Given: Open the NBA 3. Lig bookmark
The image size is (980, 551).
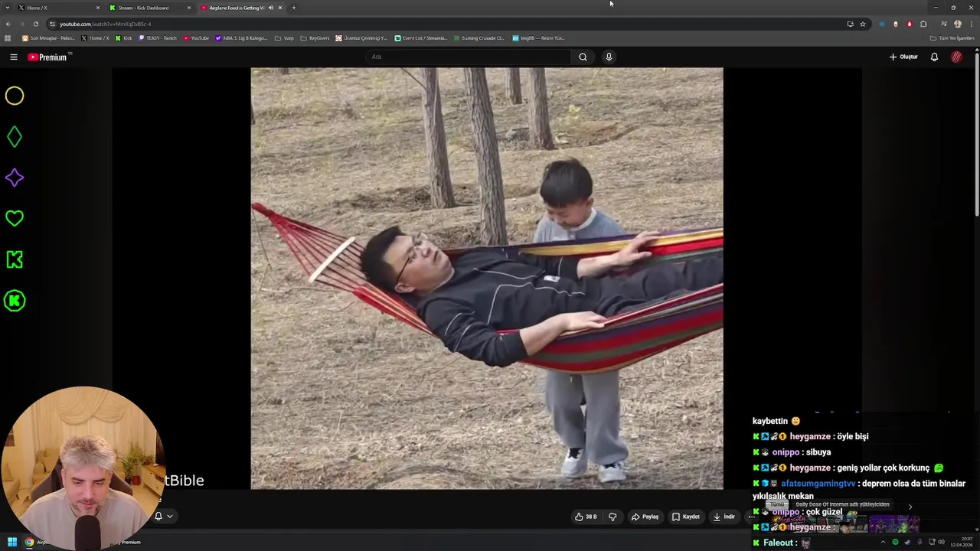Looking at the screenshot, I should (241, 37).
